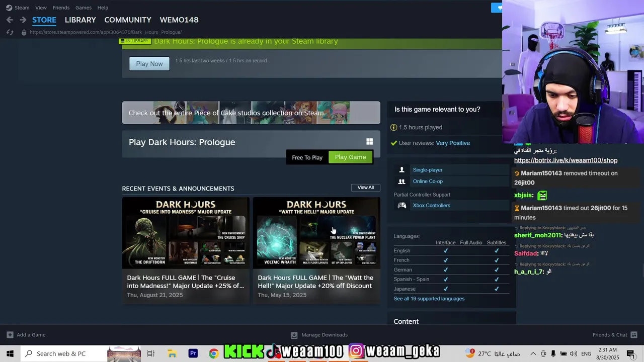Open the Windows Start menu
The width and height of the screenshot is (644, 362).
pyautogui.click(x=10, y=353)
